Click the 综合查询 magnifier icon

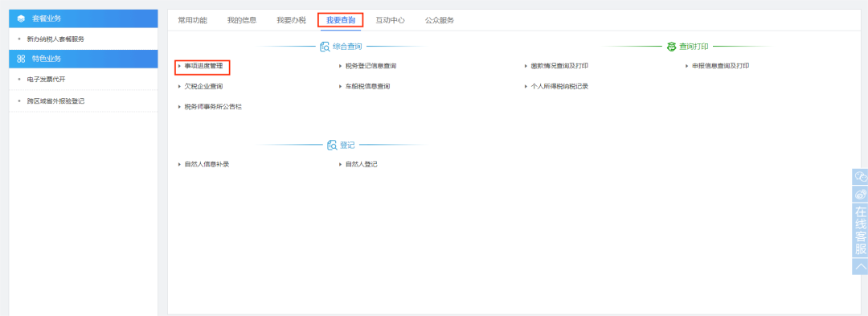click(x=325, y=47)
